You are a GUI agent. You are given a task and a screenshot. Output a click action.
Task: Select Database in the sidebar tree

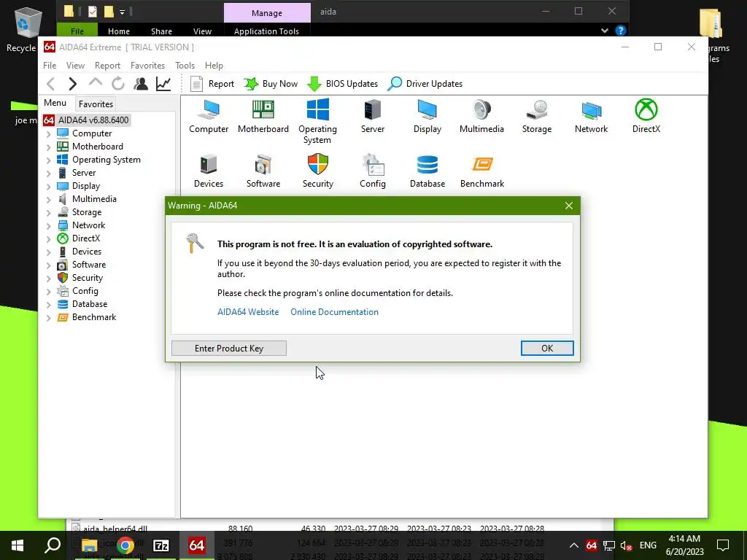[x=82, y=304]
